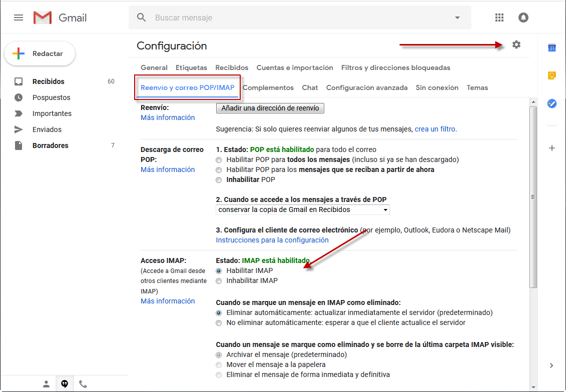Click Más información under Reenvío
The height and width of the screenshot is (392, 566).
[168, 117]
